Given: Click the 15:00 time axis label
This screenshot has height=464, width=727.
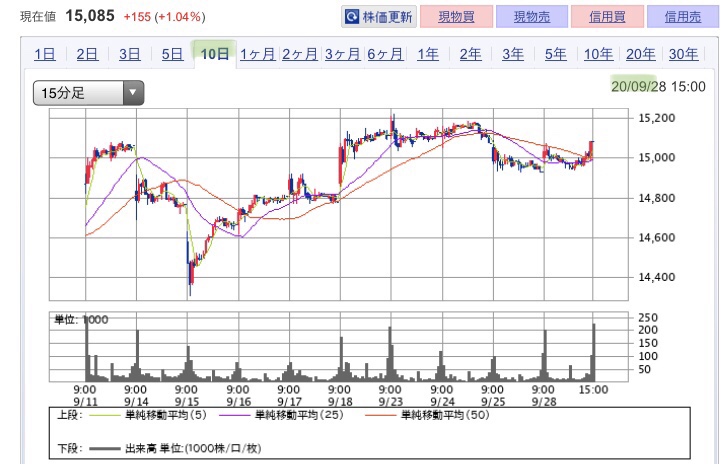Looking at the screenshot, I should [593, 389].
